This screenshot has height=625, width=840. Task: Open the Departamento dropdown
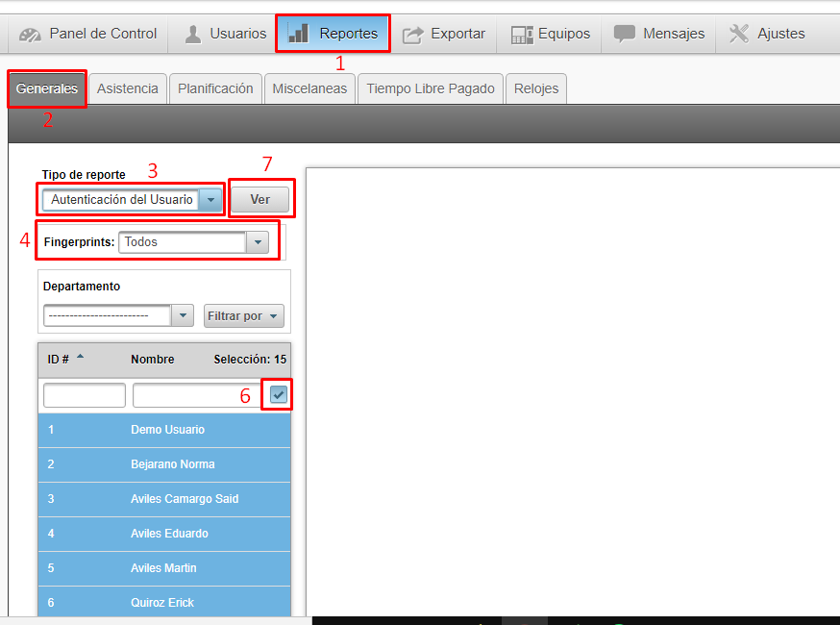[x=183, y=315]
